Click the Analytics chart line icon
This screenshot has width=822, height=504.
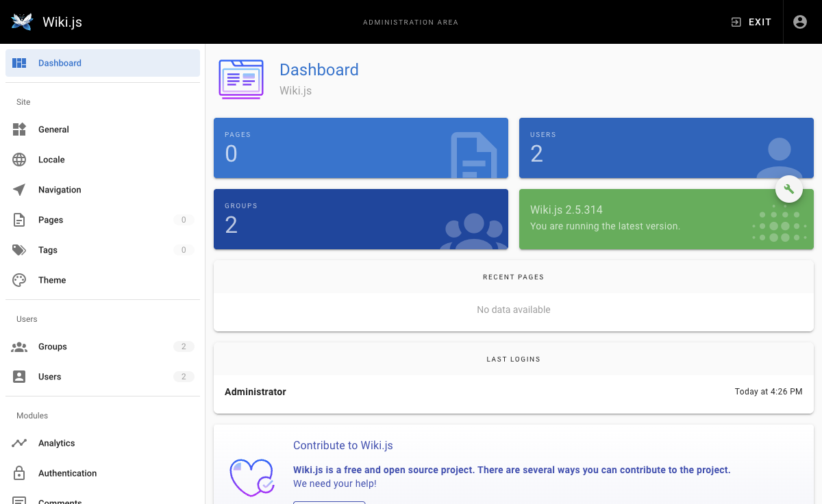coord(19,443)
